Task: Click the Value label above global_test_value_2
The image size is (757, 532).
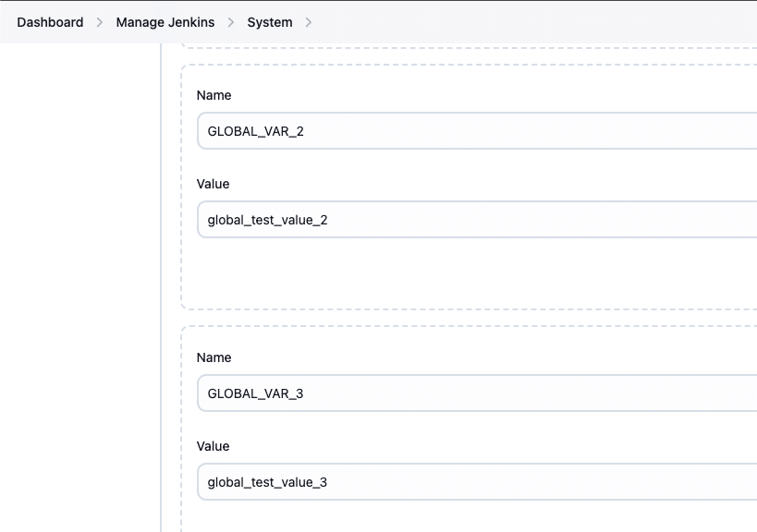Action: coord(213,184)
